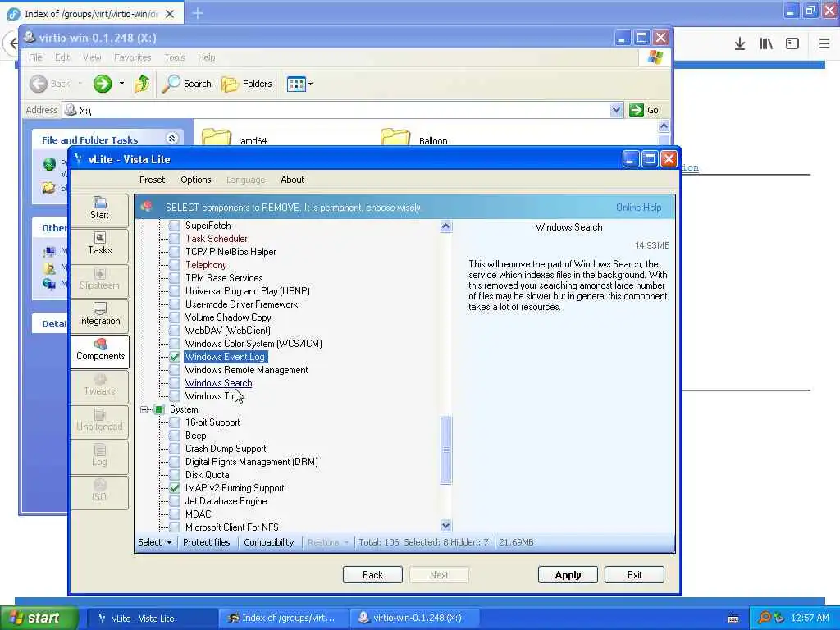Select WebDAV (WebClient) row
This screenshot has height=630, width=840.
point(228,331)
